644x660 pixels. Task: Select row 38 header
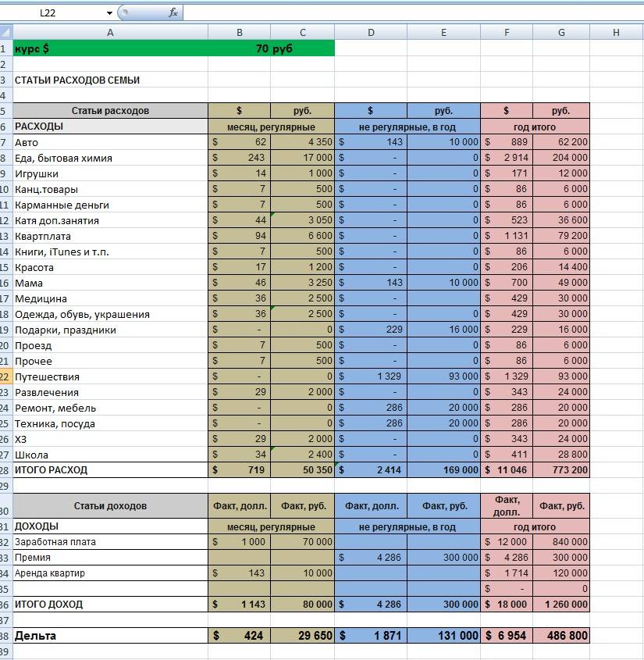click(x=6, y=636)
